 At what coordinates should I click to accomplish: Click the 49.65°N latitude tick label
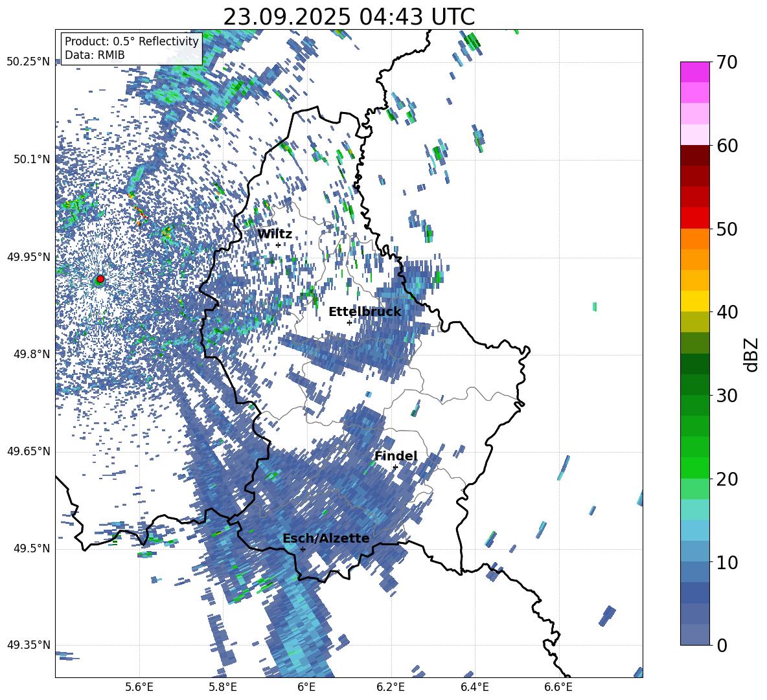tap(29, 451)
